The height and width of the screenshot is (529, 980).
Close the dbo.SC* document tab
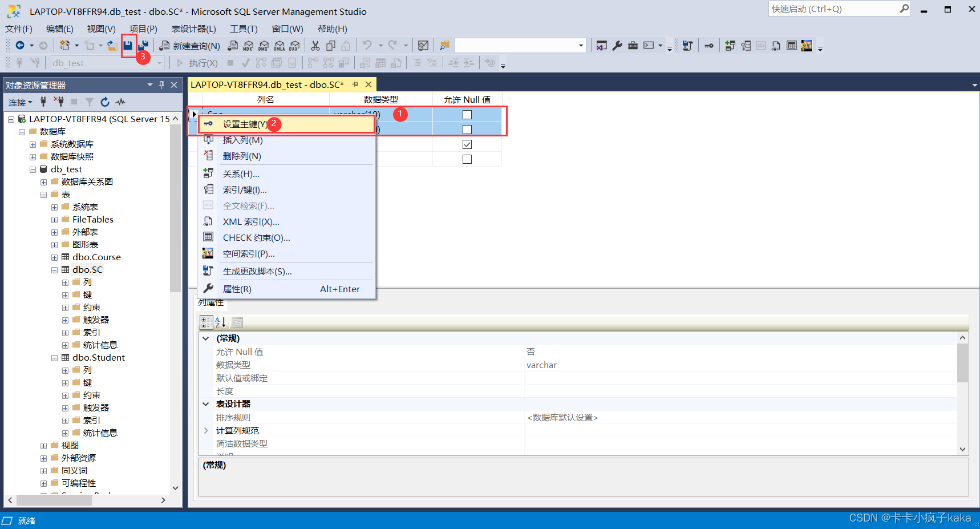point(368,84)
